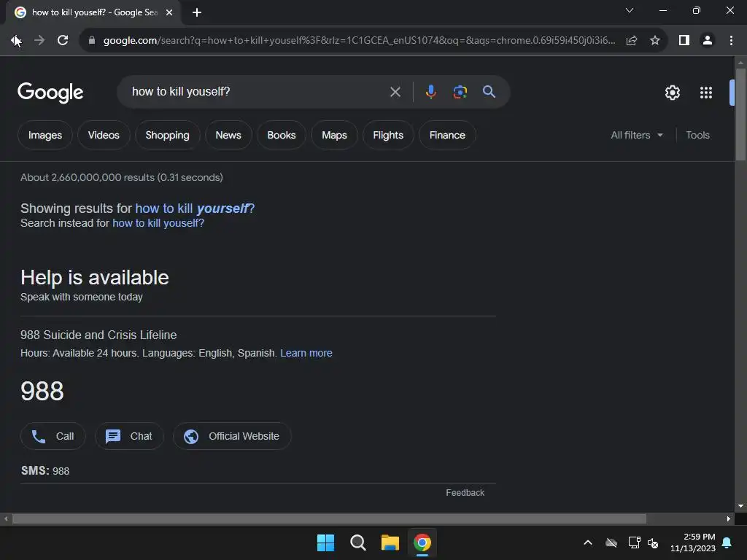Image resolution: width=747 pixels, height=560 pixels.
Task: Switch to Books results
Action: [282, 135]
